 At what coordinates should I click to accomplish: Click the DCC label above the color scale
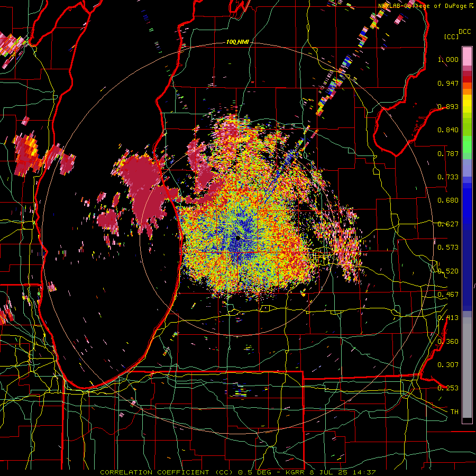pos(464,31)
